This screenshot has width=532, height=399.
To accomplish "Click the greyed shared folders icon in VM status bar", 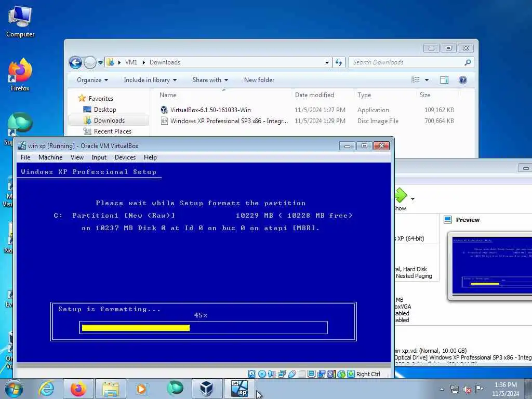I will [x=301, y=374].
